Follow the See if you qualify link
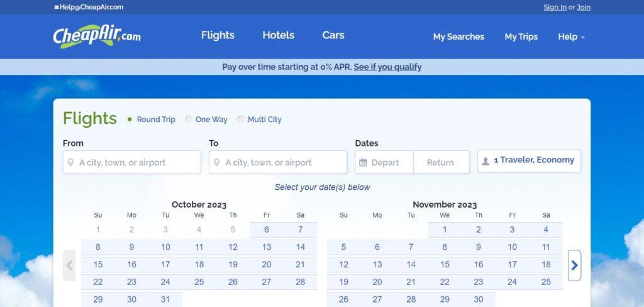Image resolution: width=644 pixels, height=307 pixels. point(387,67)
